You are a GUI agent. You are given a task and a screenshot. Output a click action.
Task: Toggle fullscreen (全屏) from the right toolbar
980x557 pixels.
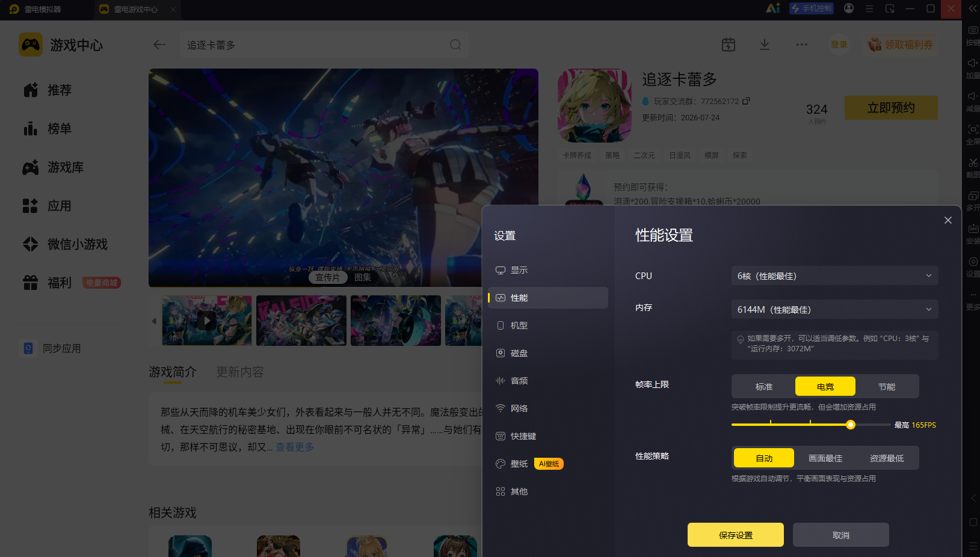coord(973,134)
